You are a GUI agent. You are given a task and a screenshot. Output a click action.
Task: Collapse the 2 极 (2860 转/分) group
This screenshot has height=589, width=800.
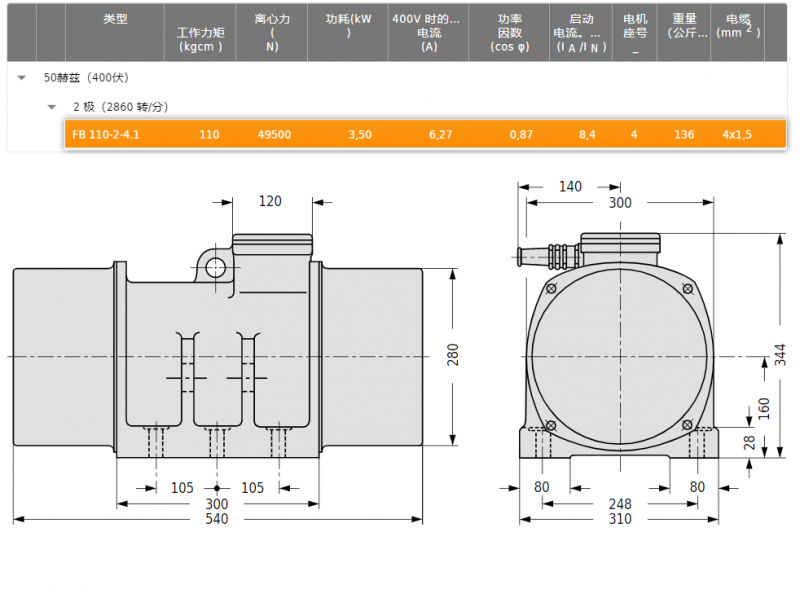click(x=52, y=107)
